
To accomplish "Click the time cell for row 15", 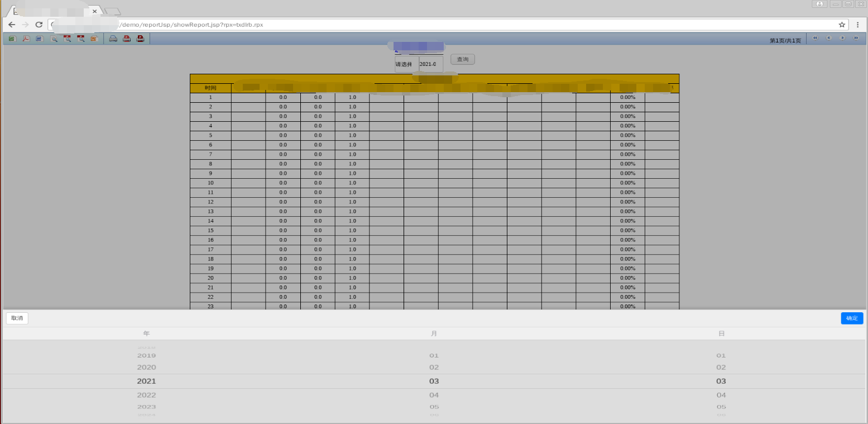I will pos(210,231).
